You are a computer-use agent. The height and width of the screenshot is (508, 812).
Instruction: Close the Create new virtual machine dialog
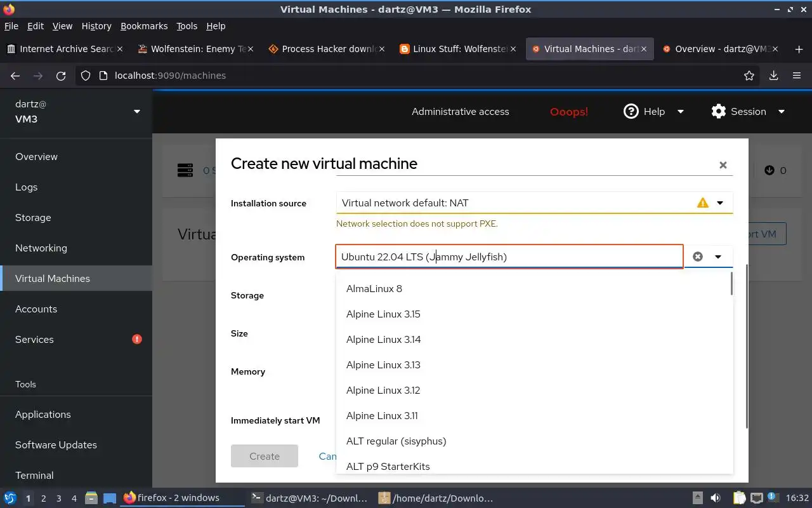pos(723,165)
